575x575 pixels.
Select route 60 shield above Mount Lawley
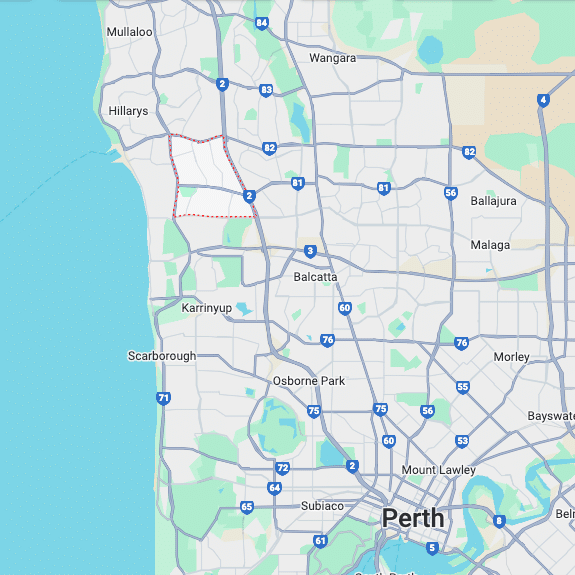click(x=388, y=441)
